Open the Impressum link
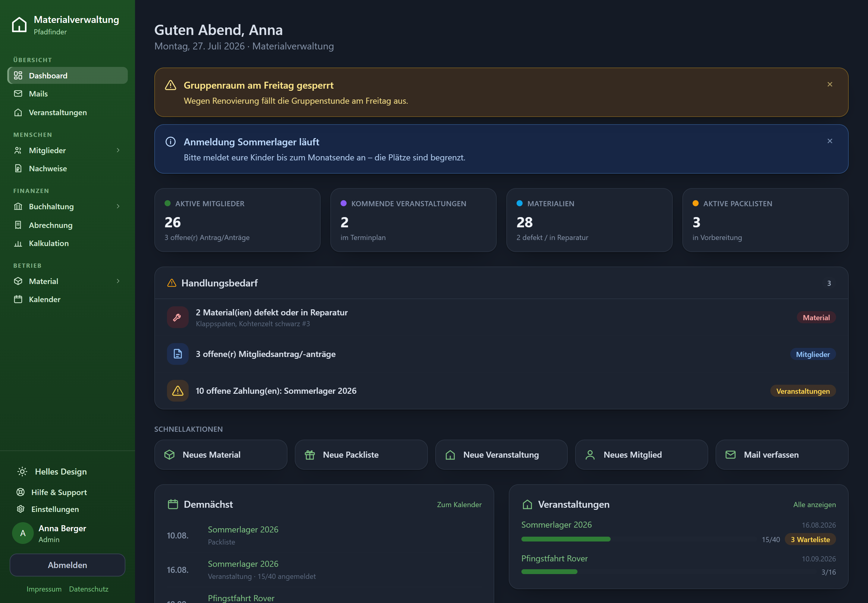Viewport: 868px width, 603px height. tap(44, 589)
